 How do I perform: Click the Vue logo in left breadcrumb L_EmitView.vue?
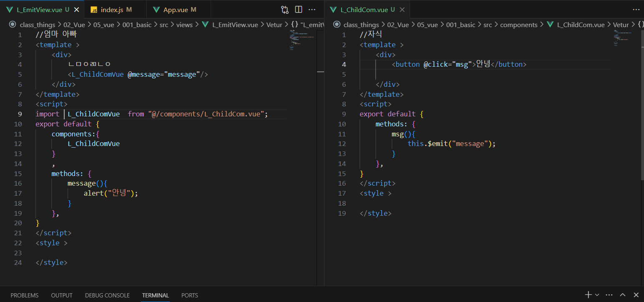tap(205, 25)
